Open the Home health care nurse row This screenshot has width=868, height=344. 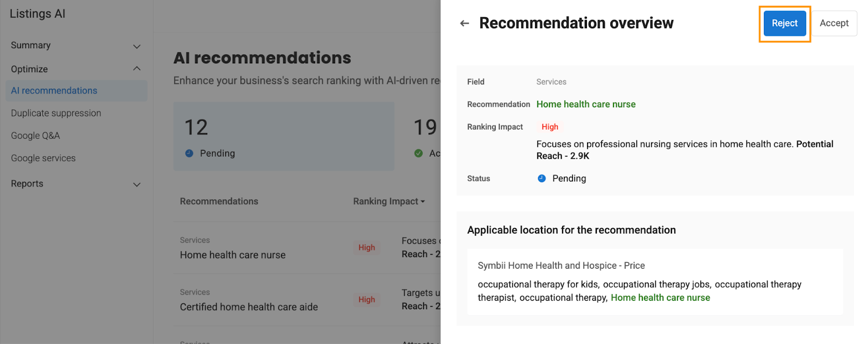point(307,248)
